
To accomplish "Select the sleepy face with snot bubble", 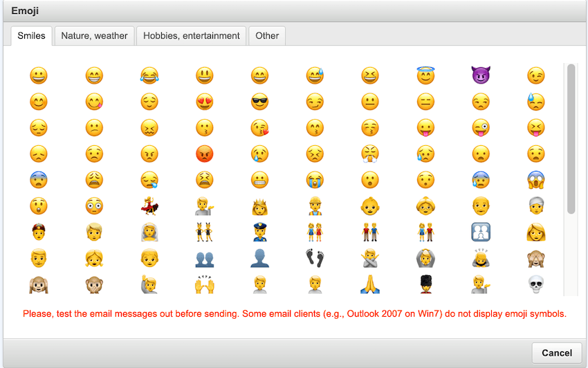I will pyautogui.click(x=149, y=180).
